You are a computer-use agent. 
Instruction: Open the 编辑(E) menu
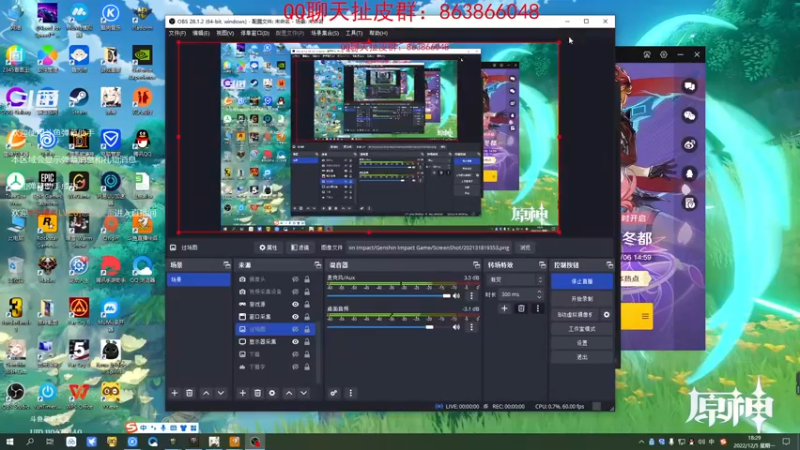click(201, 33)
